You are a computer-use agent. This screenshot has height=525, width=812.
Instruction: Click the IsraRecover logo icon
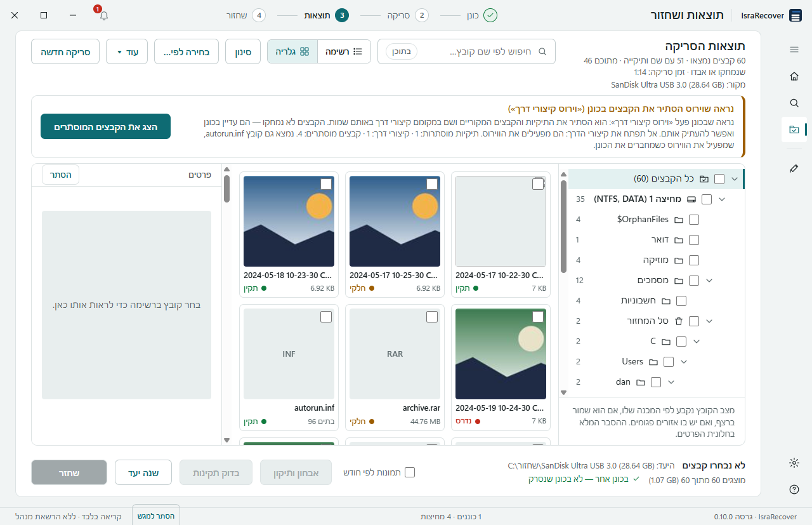click(x=796, y=15)
